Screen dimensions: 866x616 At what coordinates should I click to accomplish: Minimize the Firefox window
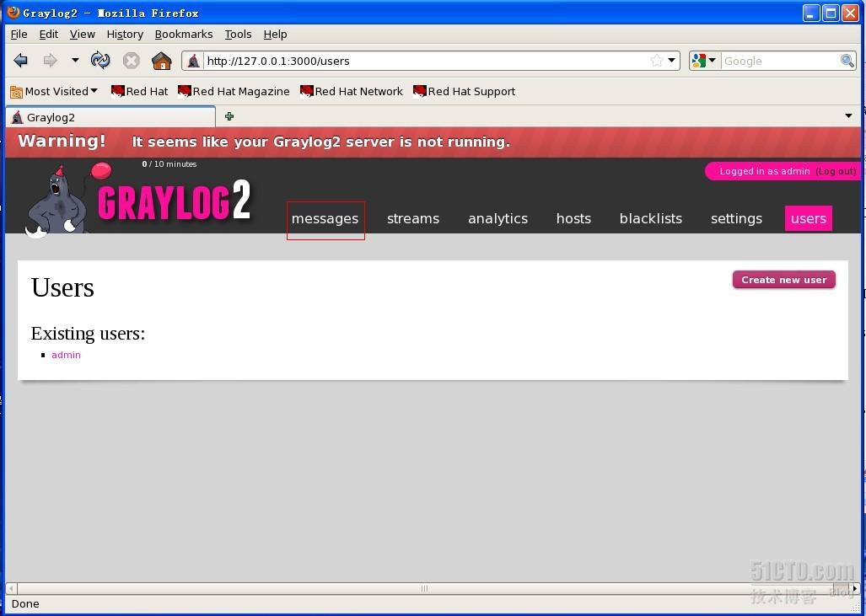tap(811, 13)
